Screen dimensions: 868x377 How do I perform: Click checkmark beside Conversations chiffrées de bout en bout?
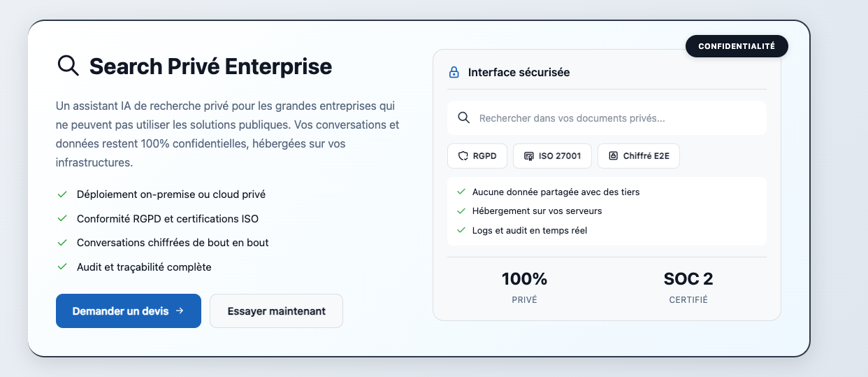pyautogui.click(x=62, y=243)
